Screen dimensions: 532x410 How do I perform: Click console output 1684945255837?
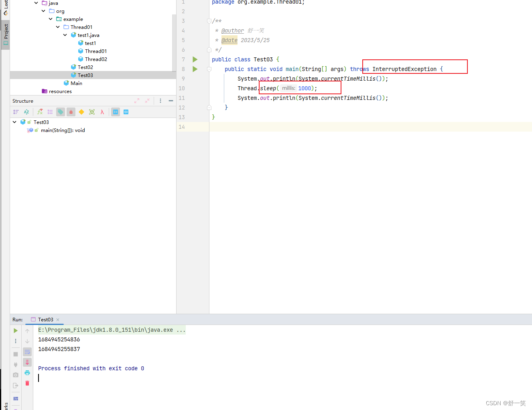[59, 349]
